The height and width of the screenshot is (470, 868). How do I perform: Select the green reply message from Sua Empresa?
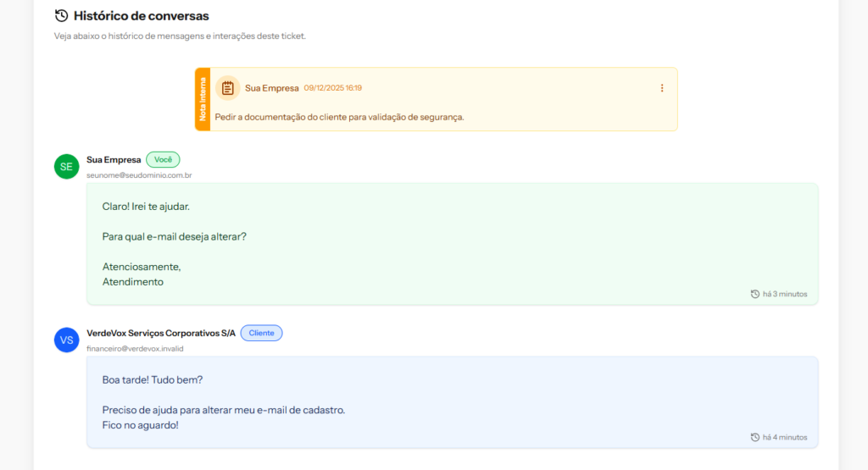click(x=452, y=244)
